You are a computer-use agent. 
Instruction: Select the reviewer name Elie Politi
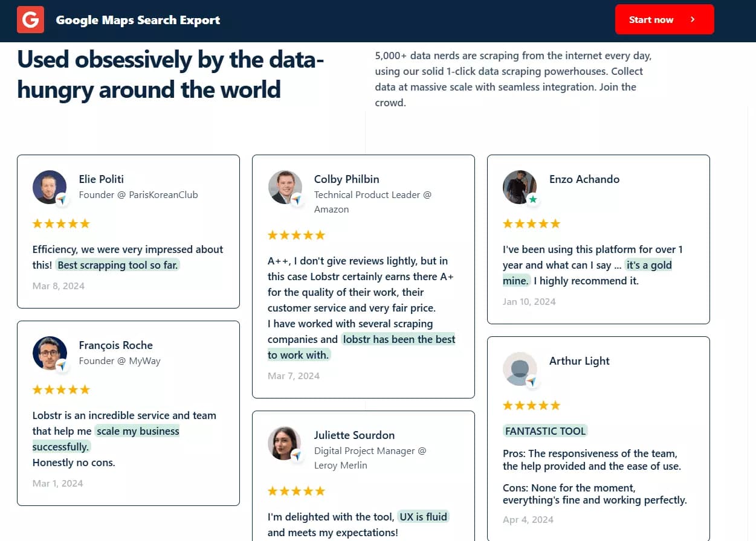(x=101, y=179)
